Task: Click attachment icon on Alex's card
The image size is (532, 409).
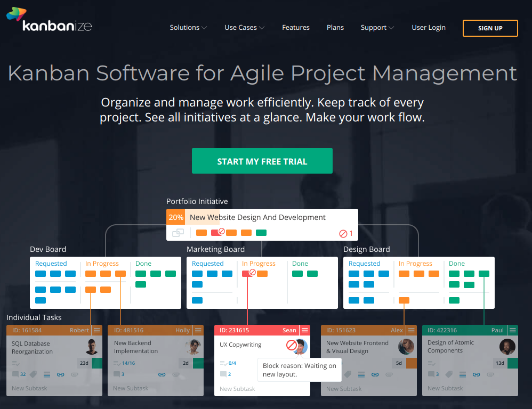Action: (x=389, y=374)
